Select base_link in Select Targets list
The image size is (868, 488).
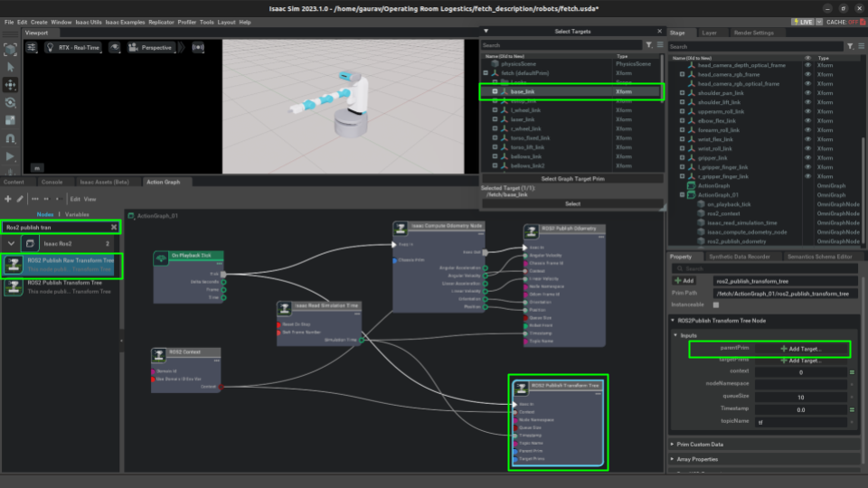coord(571,92)
